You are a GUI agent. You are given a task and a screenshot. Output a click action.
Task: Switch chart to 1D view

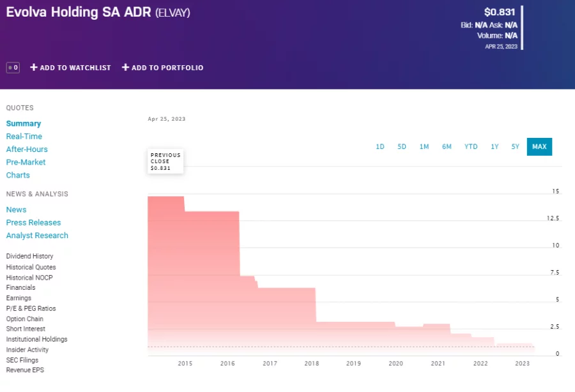click(380, 146)
